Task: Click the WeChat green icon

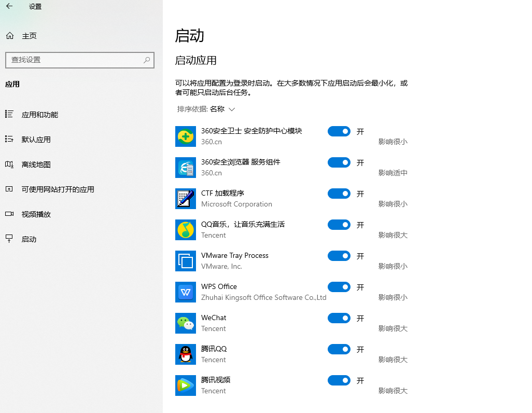Action: (x=185, y=323)
